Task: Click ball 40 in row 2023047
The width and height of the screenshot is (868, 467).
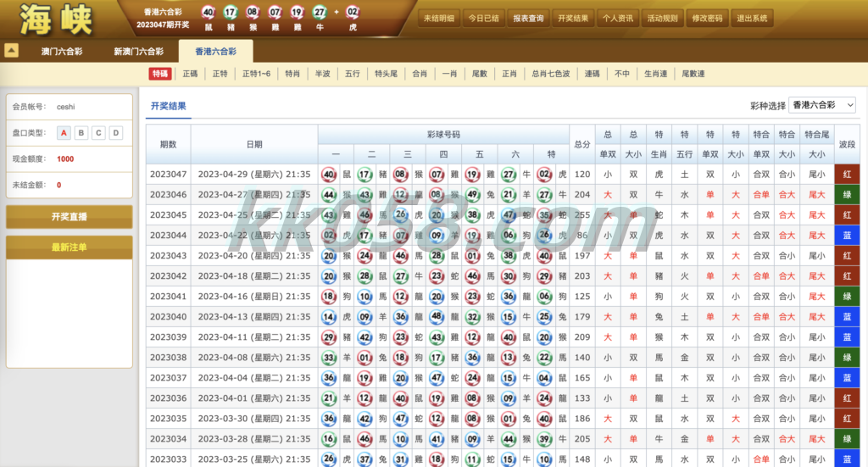Action: pyautogui.click(x=329, y=175)
